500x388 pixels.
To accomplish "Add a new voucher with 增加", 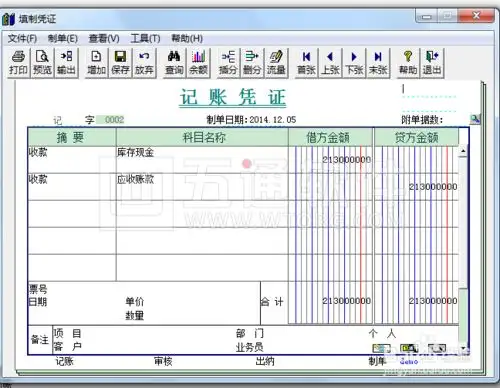I will tap(96, 63).
